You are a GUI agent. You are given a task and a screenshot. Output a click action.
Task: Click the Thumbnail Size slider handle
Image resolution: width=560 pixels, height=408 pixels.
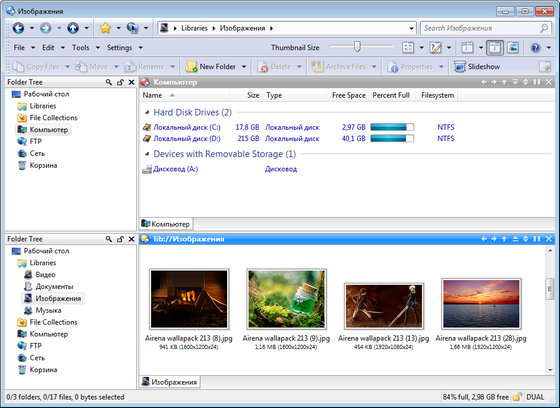(357, 47)
